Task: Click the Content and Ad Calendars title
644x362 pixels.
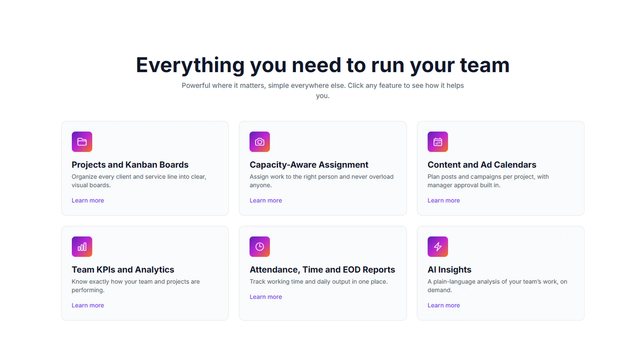Action: (x=482, y=165)
